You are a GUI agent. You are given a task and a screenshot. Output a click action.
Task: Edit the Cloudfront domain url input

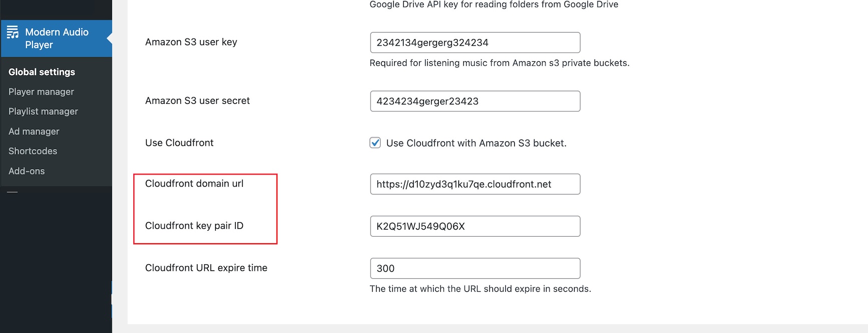coord(475,184)
